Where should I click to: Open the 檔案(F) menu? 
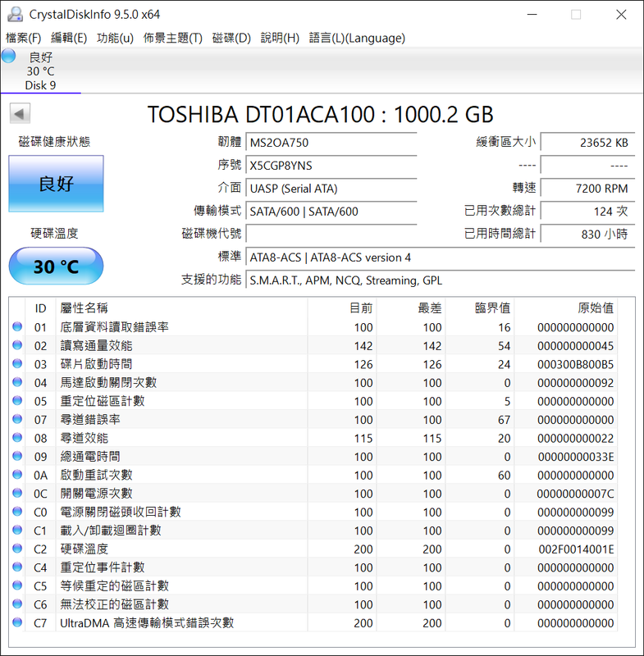24,38
